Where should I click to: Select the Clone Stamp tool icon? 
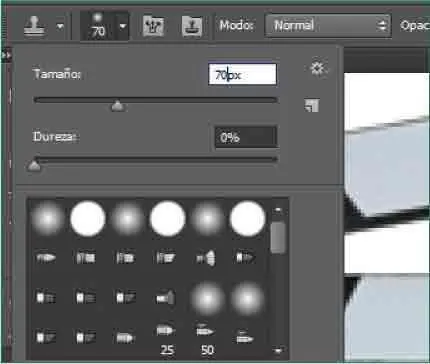[x=34, y=26]
